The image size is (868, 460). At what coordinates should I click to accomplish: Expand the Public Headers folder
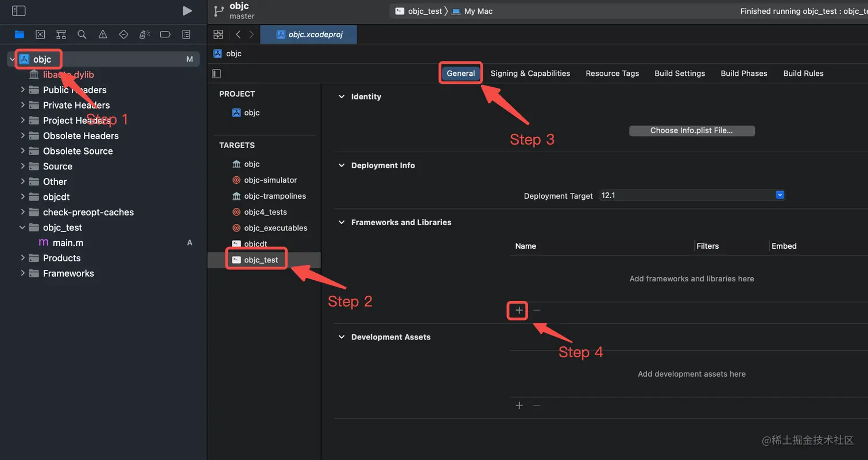pyautogui.click(x=22, y=90)
